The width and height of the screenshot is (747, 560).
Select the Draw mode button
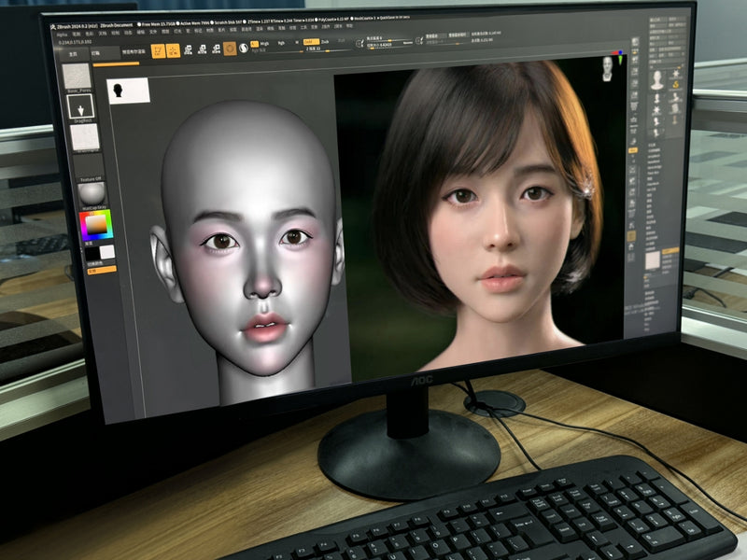pos(173,51)
